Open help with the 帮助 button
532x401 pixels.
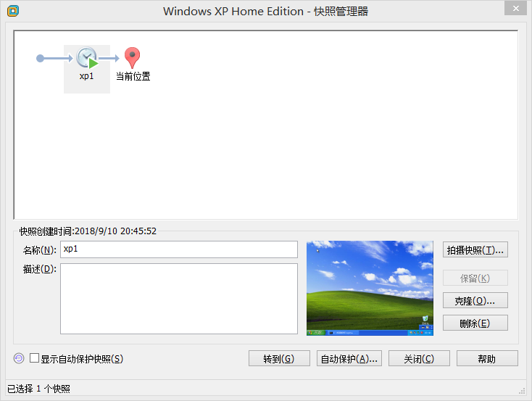(x=487, y=358)
